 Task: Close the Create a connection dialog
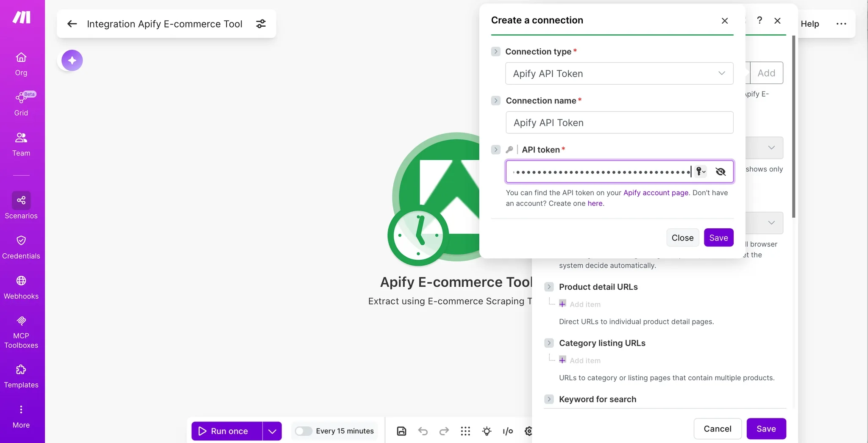pos(724,20)
